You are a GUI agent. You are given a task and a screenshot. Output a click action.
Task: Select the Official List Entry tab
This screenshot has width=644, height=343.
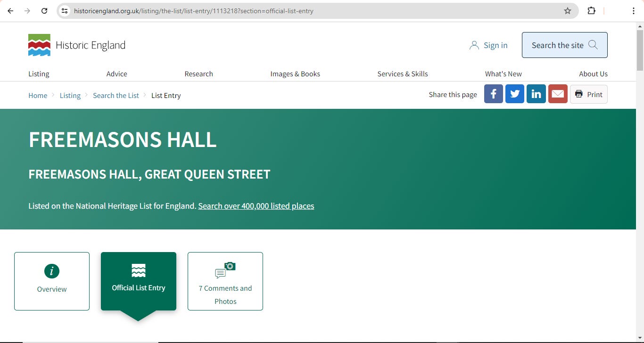click(139, 281)
